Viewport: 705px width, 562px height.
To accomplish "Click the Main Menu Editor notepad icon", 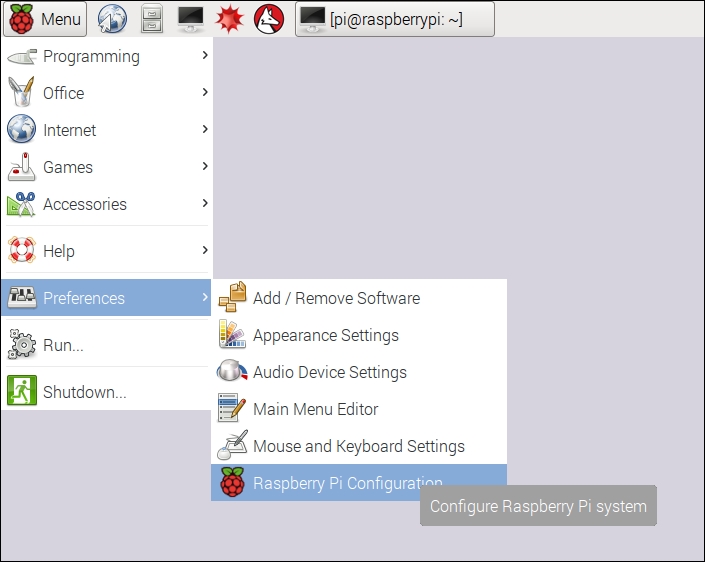I will [x=232, y=408].
